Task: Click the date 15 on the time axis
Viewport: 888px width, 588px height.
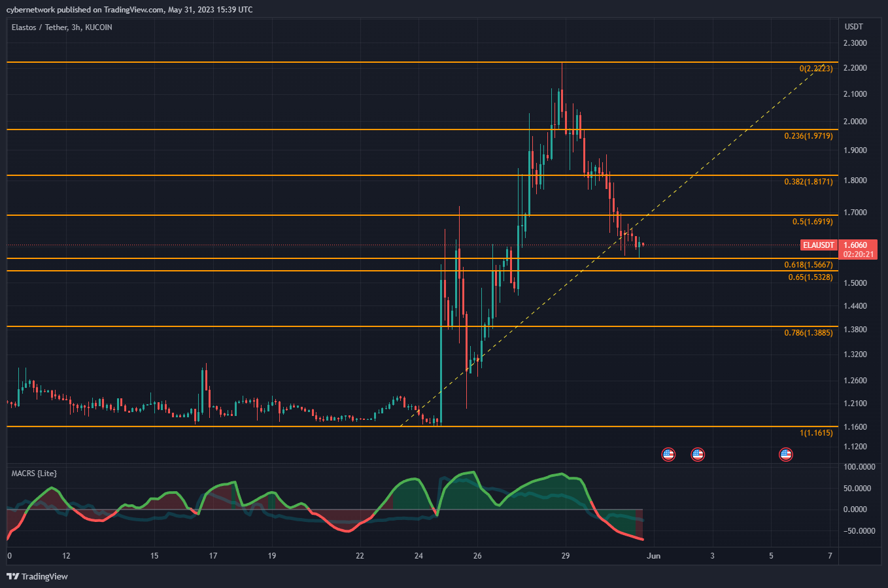Action: pyautogui.click(x=154, y=556)
